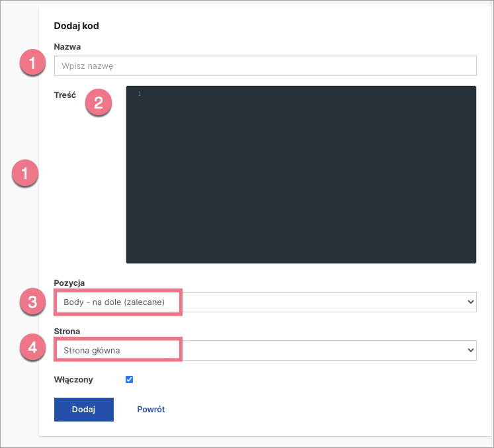
Task: Click the Pozycja label
Action: [69, 283]
